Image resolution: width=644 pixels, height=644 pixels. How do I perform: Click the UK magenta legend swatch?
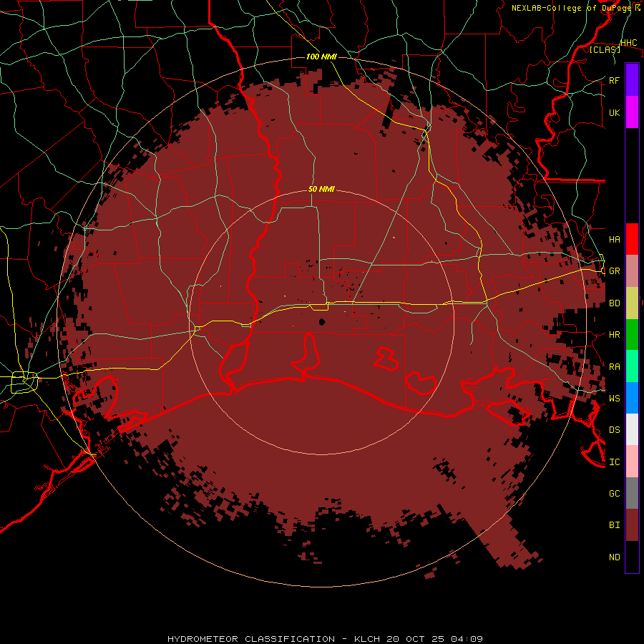pyautogui.click(x=632, y=112)
